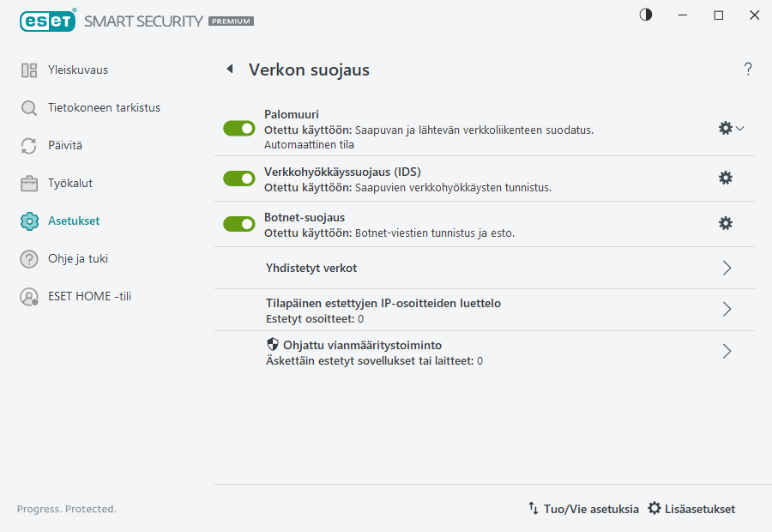Open the Yhdistetyt verkot chevron
This screenshot has width=772, height=532.
tap(727, 268)
